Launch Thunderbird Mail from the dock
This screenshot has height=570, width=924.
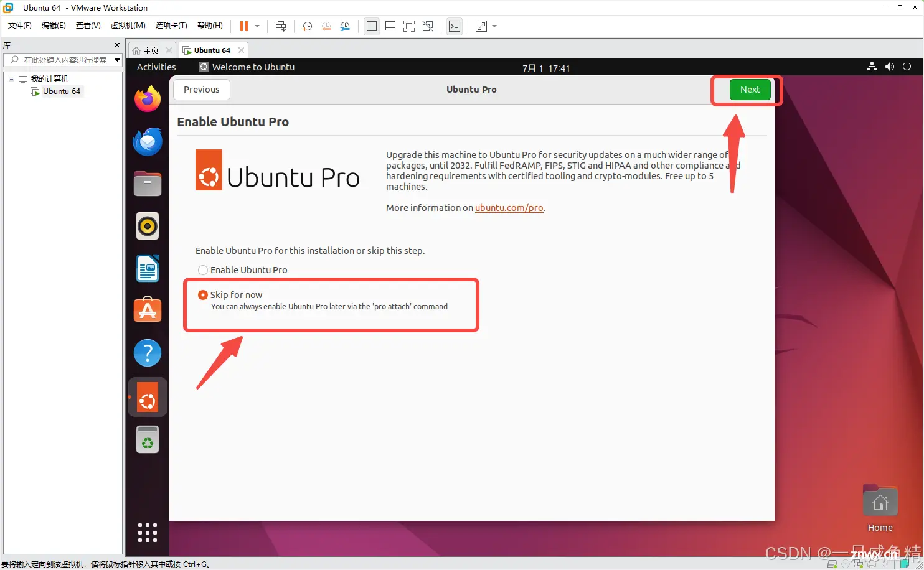tap(148, 142)
